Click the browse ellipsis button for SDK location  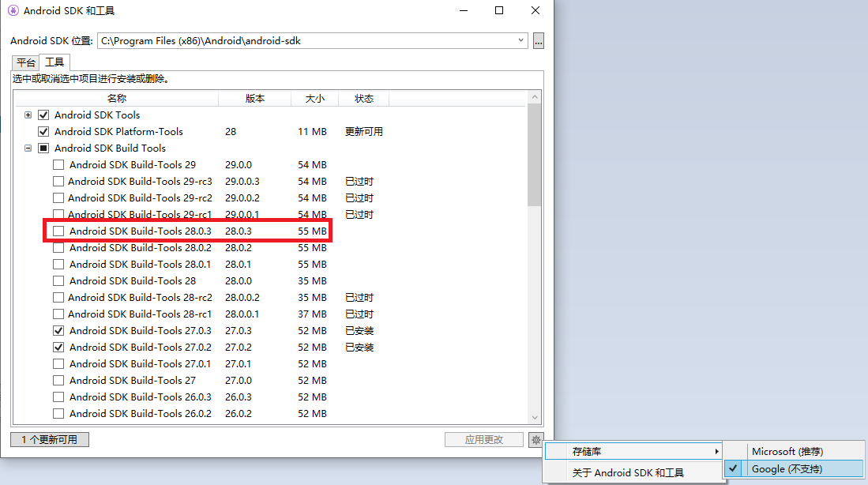[x=538, y=40]
